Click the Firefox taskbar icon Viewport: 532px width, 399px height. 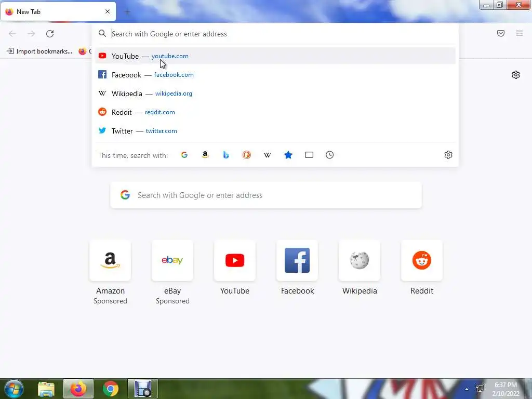pos(78,389)
